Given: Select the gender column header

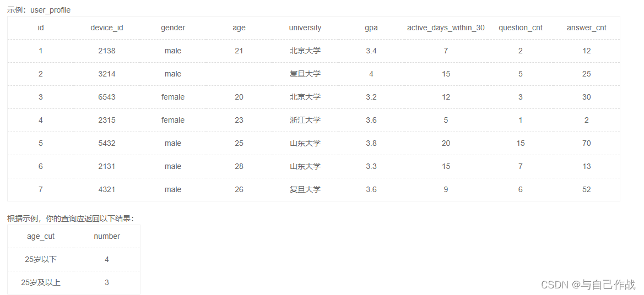Looking at the screenshot, I should pyautogui.click(x=173, y=28).
